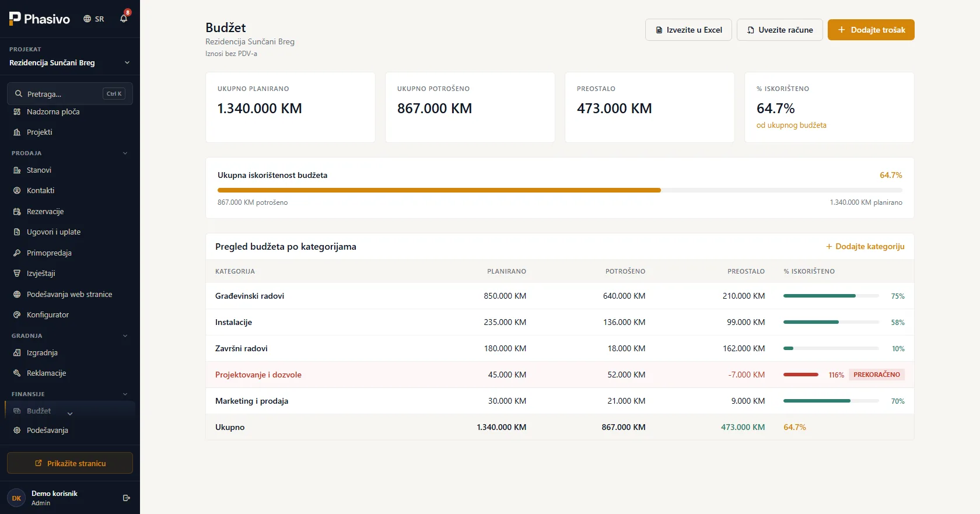This screenshot has width=980, height=514.
Task: Click the Podešavanja web stranice globe icon
Action: click(17, 294)
